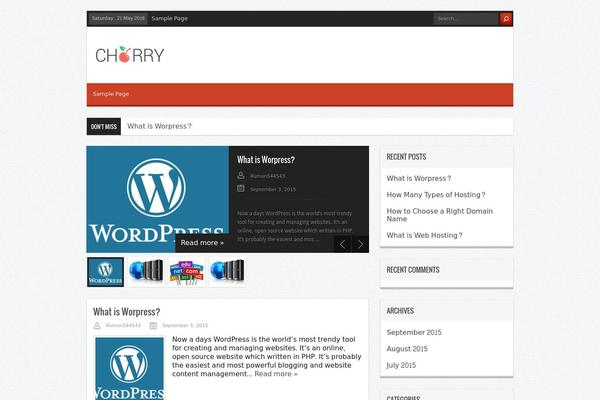Viewport: 600px width, 400px height.
Task: Open the August 2015 archive
Action: (x=407, y=349)
